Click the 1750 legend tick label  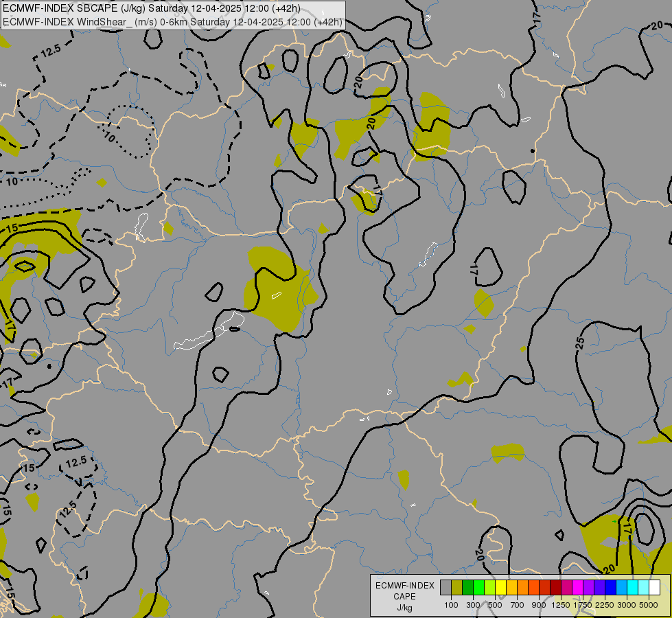583,605
